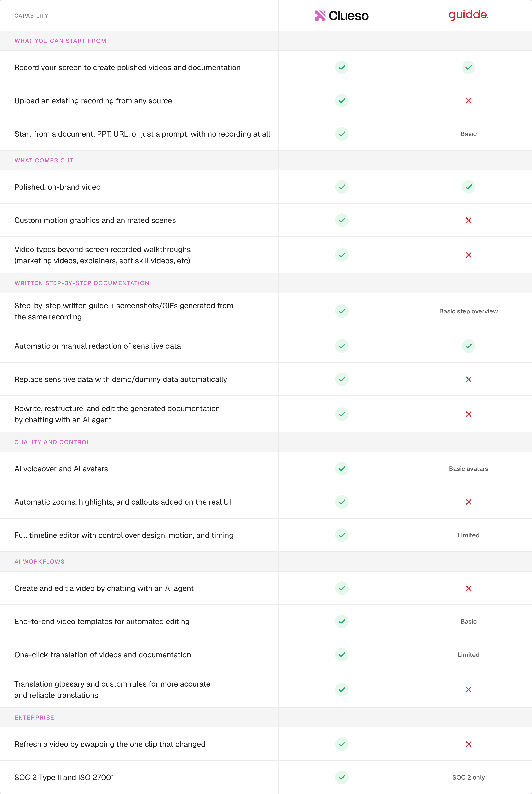Click Clueso checkmark for One-click translation row
This screenshot has width=532, height=794.
[342, 654]
